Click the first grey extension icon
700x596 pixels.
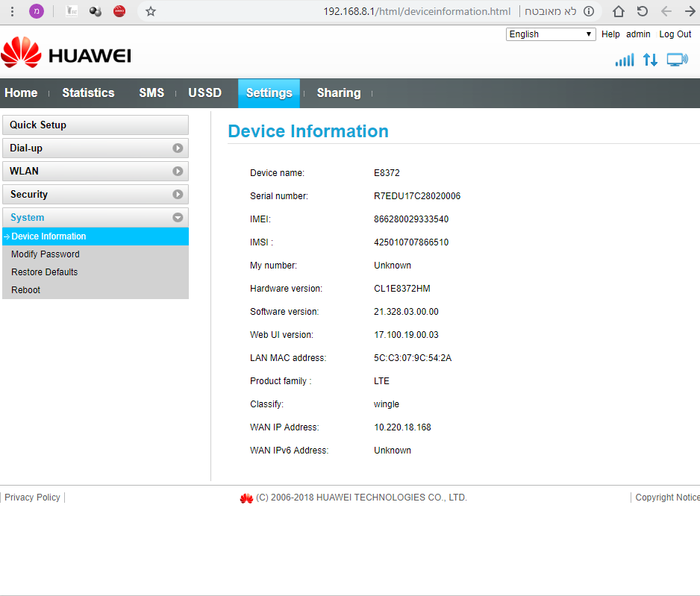pos(72,11)
